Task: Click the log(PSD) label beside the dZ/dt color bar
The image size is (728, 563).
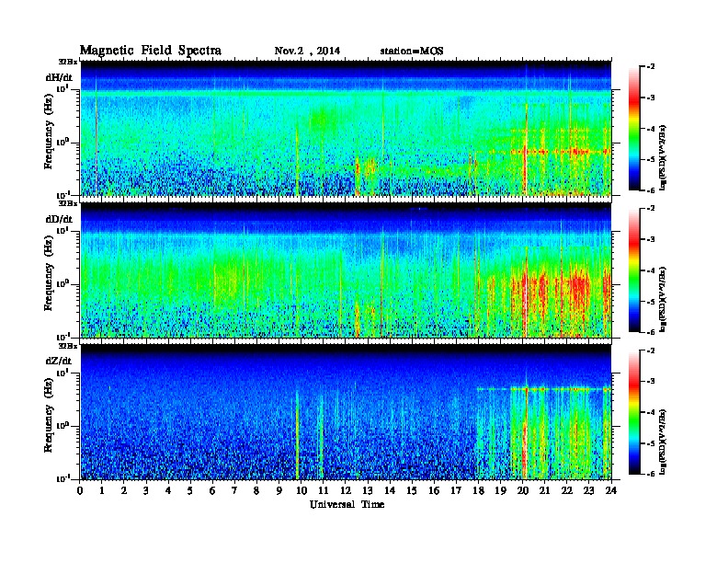Action: coord(664,441)
